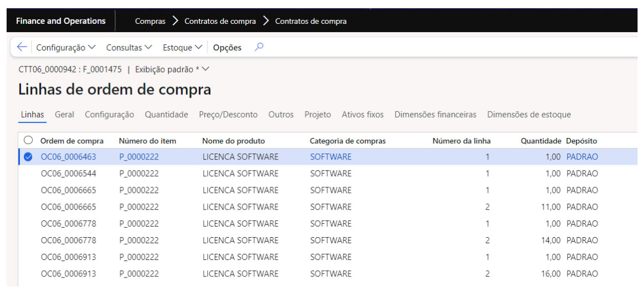Open the Opções menu
The height and width of the screenshot is (292, 644).
pyautogui.click(x=227, y=48)
